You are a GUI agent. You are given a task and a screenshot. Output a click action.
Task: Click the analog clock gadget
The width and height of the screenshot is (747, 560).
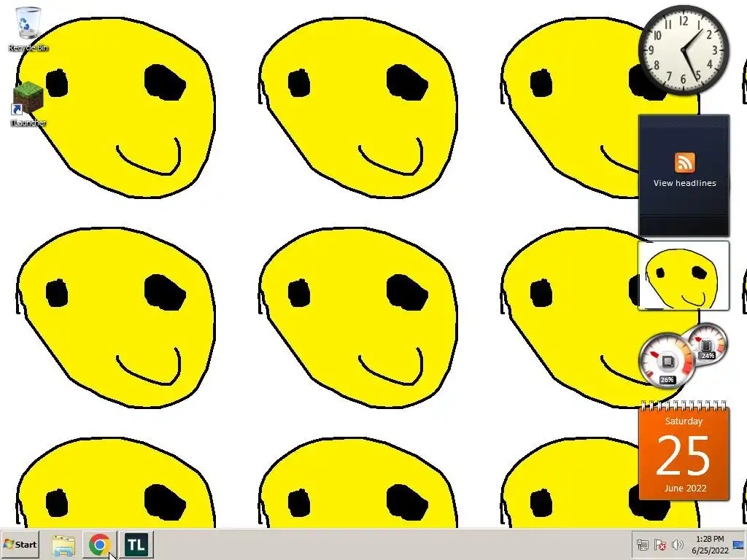pos(684,50)
